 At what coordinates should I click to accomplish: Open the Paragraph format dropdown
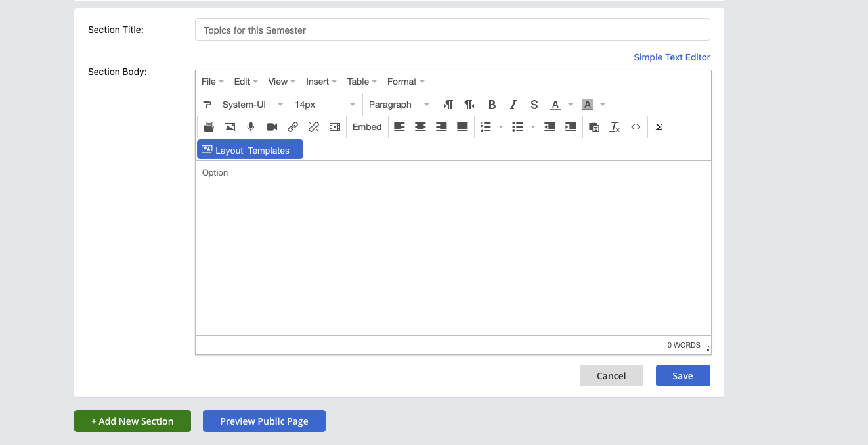pyautogui.click(x=399, y=105)
